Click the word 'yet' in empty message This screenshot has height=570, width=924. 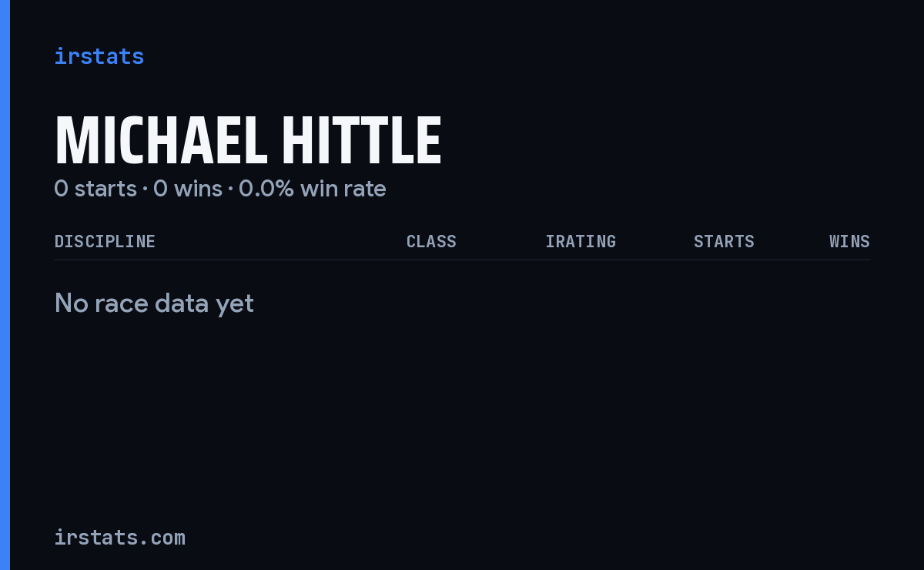coord(235,305)
